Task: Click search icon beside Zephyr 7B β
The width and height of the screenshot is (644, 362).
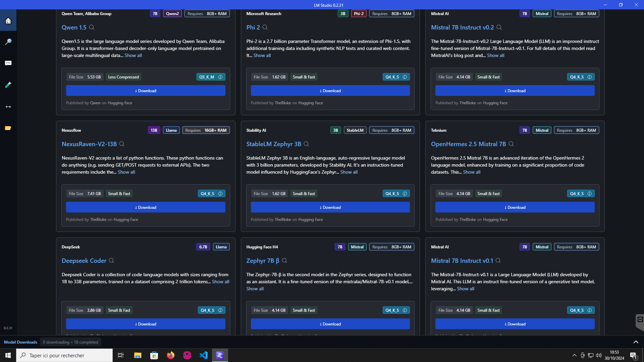Action: pyautogui.click(x=284, y=260)
